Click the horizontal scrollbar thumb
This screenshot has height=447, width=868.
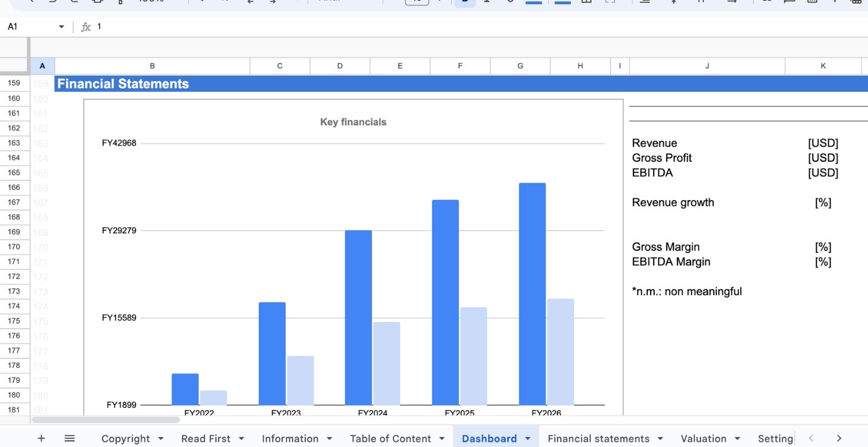click(x=106, y=420)
